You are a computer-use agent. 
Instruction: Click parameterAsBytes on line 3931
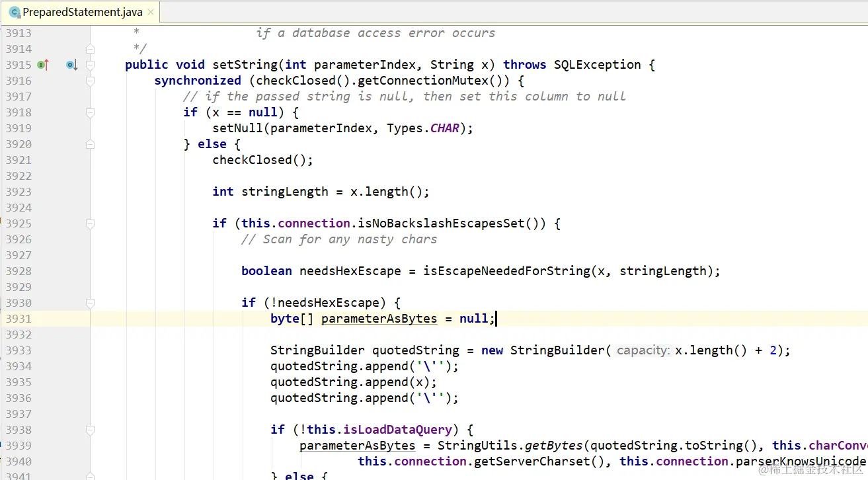pyautogui.click(x=379, y=319)
